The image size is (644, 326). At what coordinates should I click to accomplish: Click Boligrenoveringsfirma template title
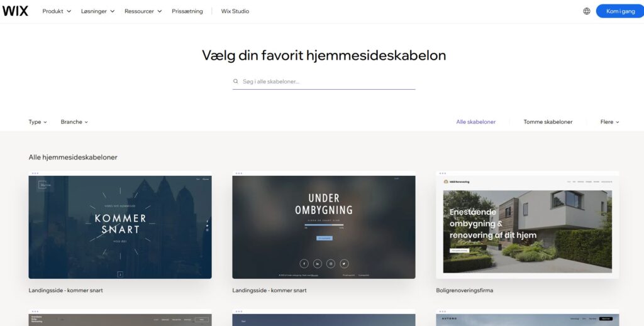[x=465, y=290]
